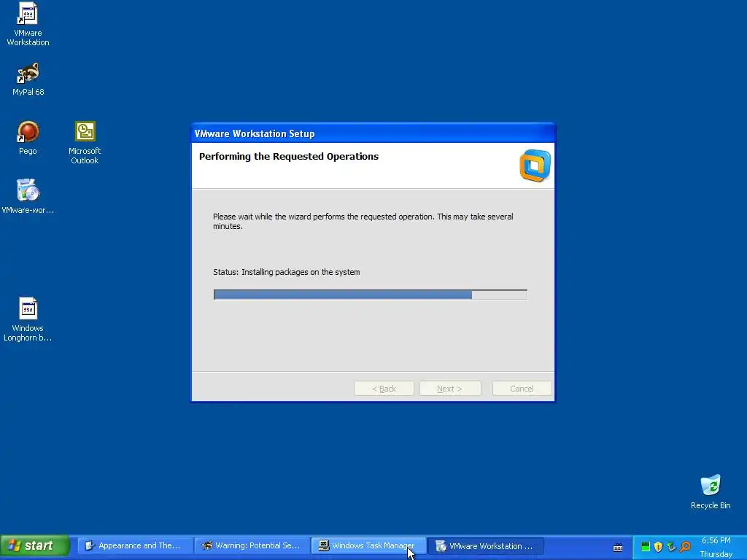Image resolution: width=747 pixels, height=560 pixels.
Task: Switch to VMware Workstation taskbar button
Action: pos(485,545)
